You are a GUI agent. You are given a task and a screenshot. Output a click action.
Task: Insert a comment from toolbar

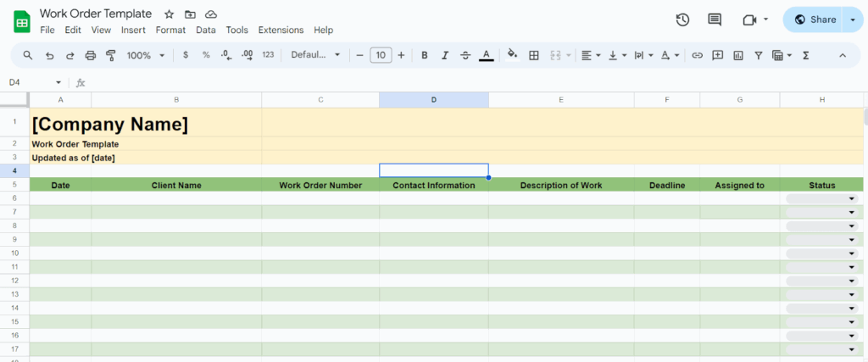click(x=718, y=55)
